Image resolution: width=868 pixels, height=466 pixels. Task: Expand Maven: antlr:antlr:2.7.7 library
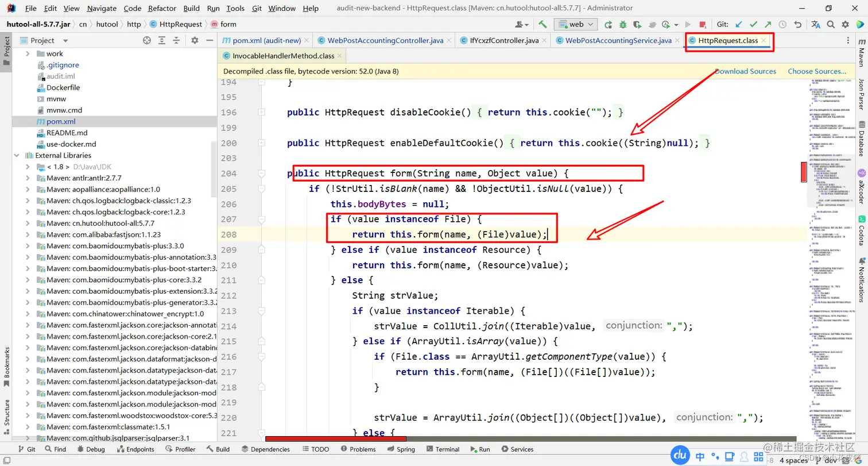pos(28,178)
